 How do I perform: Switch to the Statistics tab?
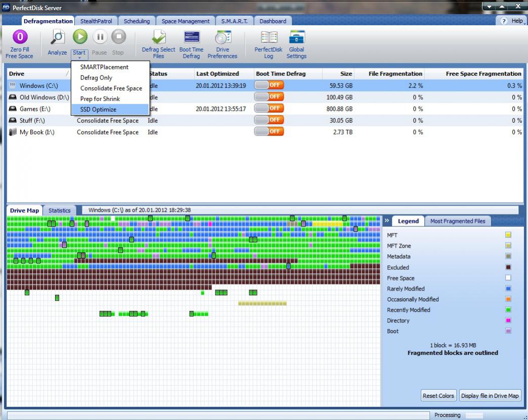(60, 210)
